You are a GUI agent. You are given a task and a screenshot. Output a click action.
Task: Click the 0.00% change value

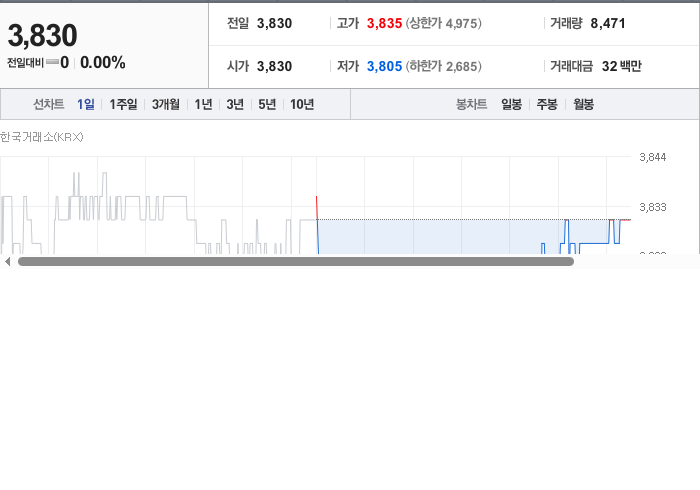pyautogui.click(x=103, y=62)
